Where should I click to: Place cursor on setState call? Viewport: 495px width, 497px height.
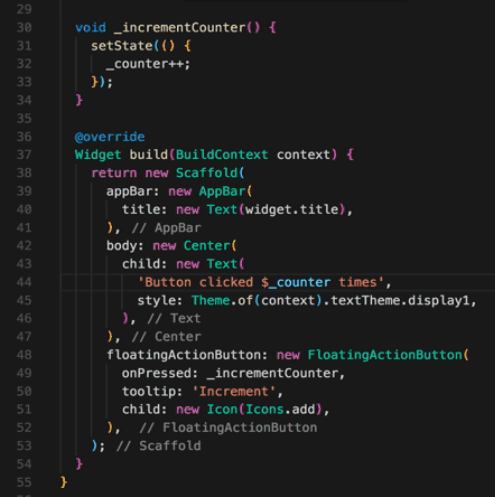122,46
